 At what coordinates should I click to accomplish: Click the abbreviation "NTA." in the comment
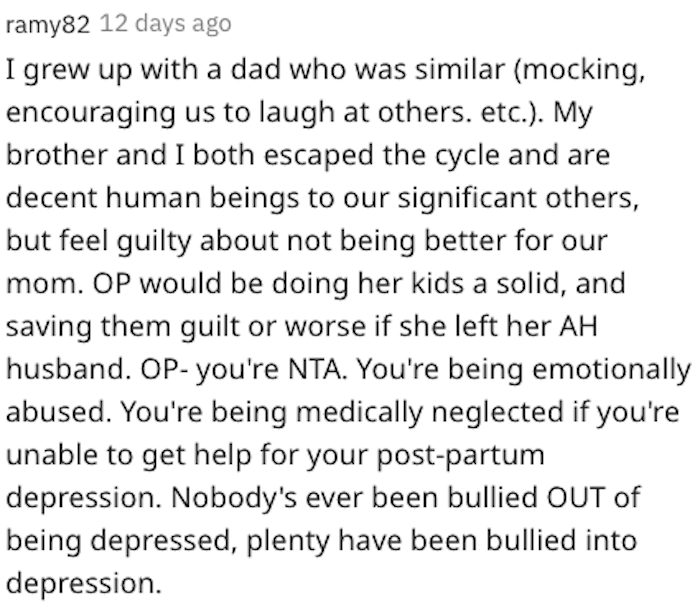pyautogui.click(x=317, y=370)
